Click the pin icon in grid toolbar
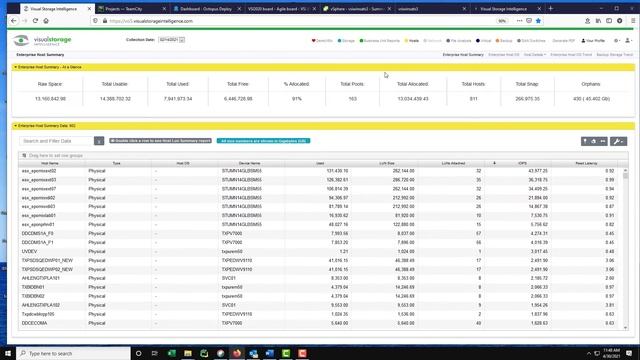The height and width of the screenshot is (360, 640). tap(585, 141)
